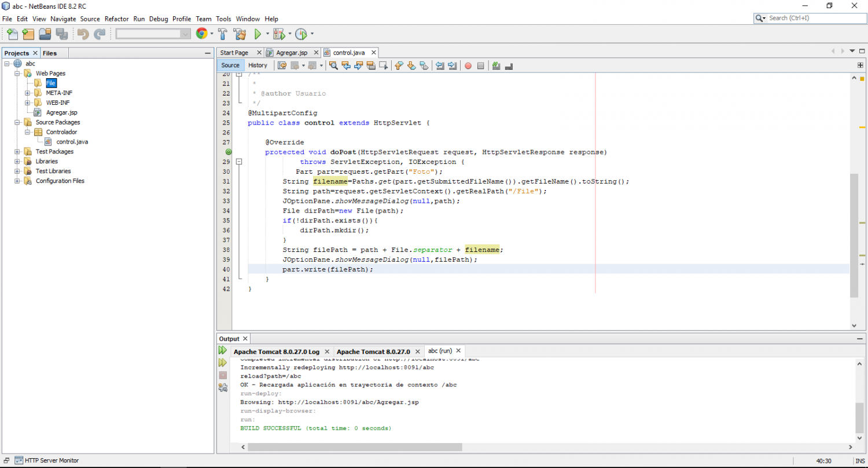Click the New File toolbar icon

point(12,34)
